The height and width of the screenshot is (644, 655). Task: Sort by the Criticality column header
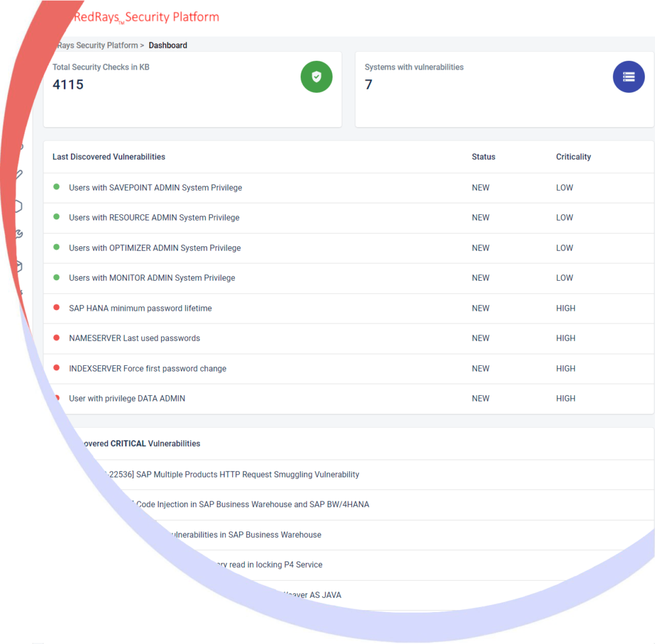573,157
